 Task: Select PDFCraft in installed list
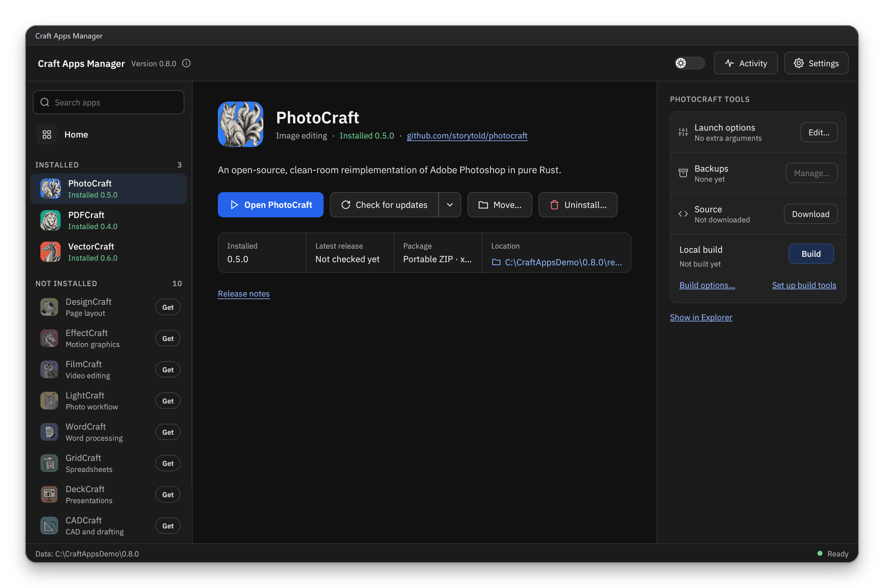click(108, 220)
